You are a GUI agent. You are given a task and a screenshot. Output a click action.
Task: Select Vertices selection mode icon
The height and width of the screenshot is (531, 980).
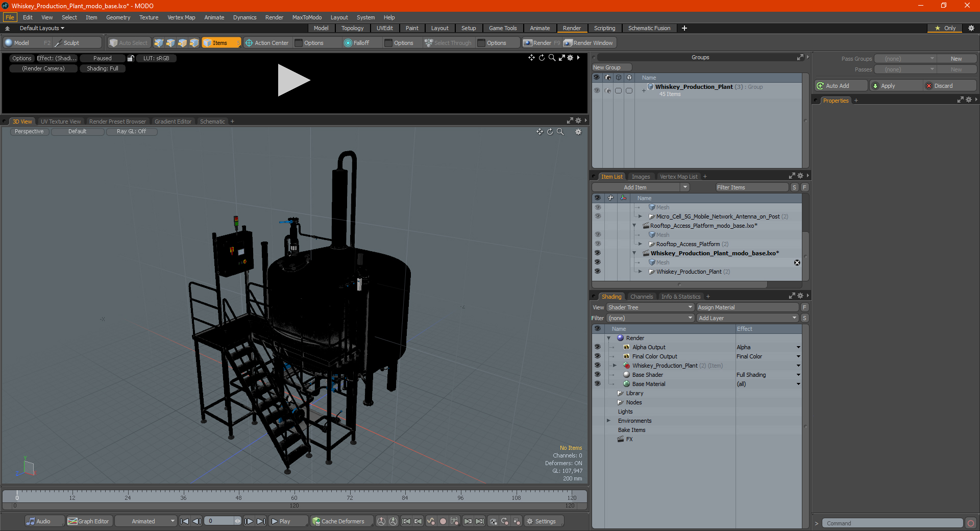[x=159, y=43]
